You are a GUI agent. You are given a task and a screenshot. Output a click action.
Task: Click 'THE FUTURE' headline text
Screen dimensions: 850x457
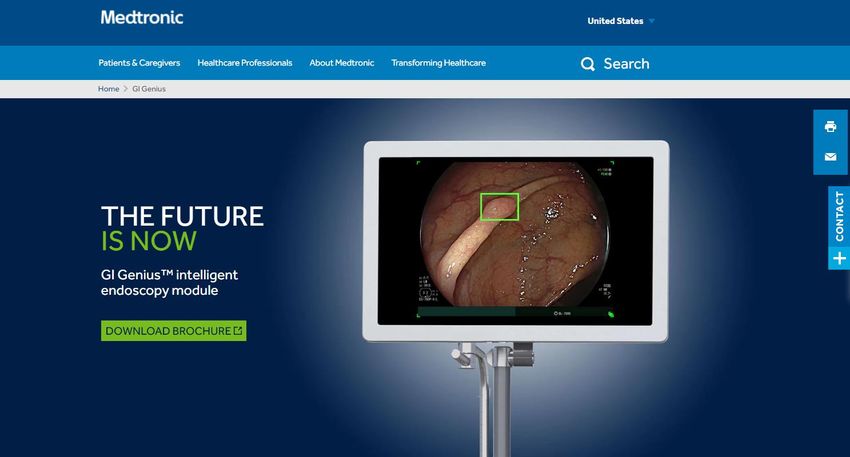pyautogui.click(x=182, y=216)
